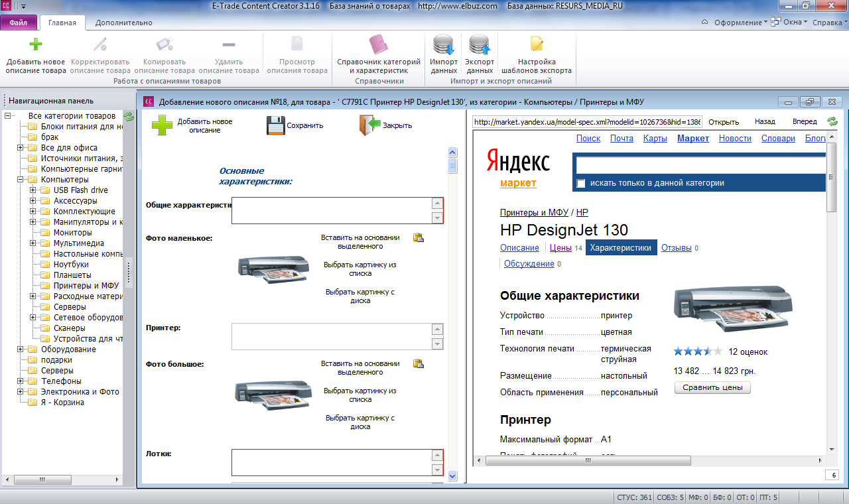Click the floppy disk Save icon
The height and width of the screenshot is (504, 849).
275,125
